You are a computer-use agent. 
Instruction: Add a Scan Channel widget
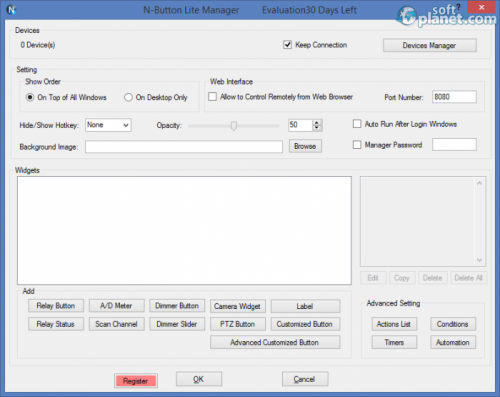(x=116, y=324)
